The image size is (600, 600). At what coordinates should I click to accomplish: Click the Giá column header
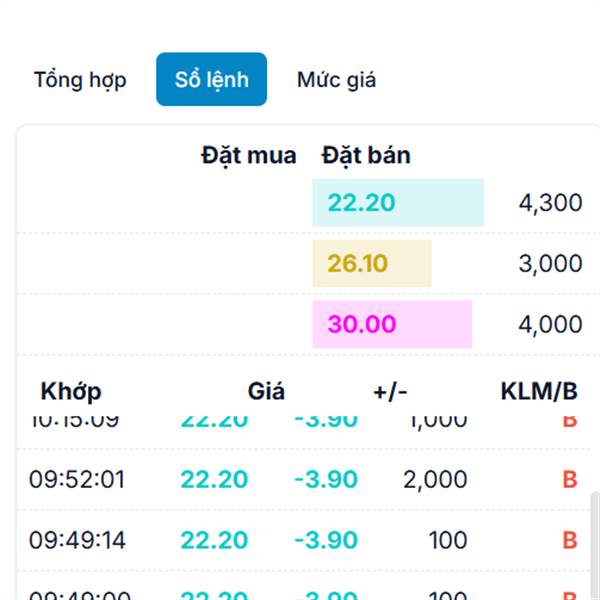[266, 391]
